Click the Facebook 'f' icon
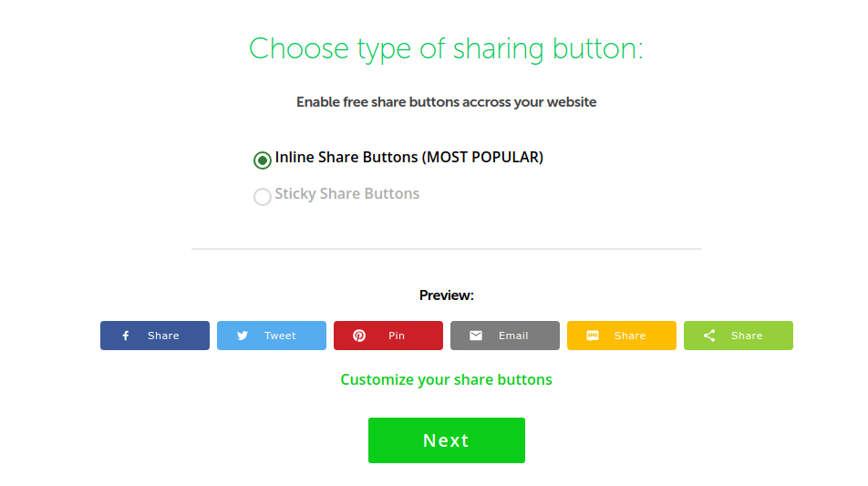The image size is (868, 486). (126, 336)
